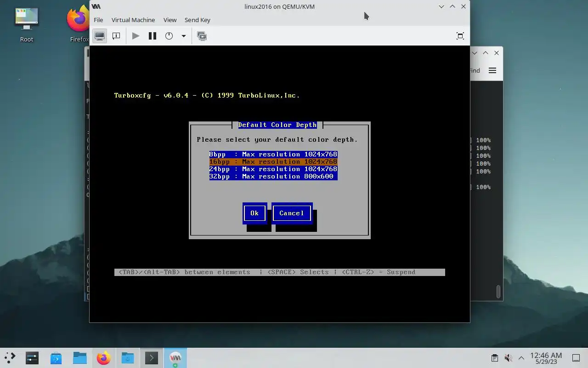Power on the virtual machine
The image size is (588, 368).
pos(136,36)
